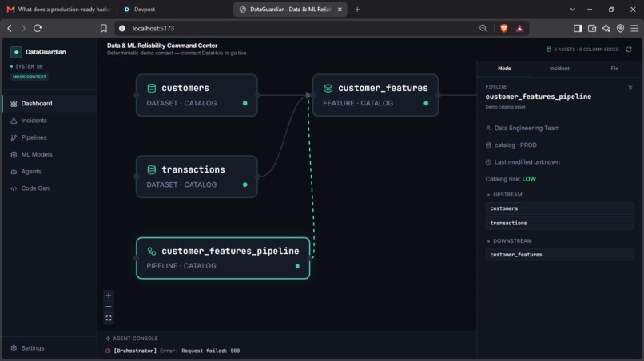Go forward in the browser
644x361 pixels.
(x=23, y=28)
